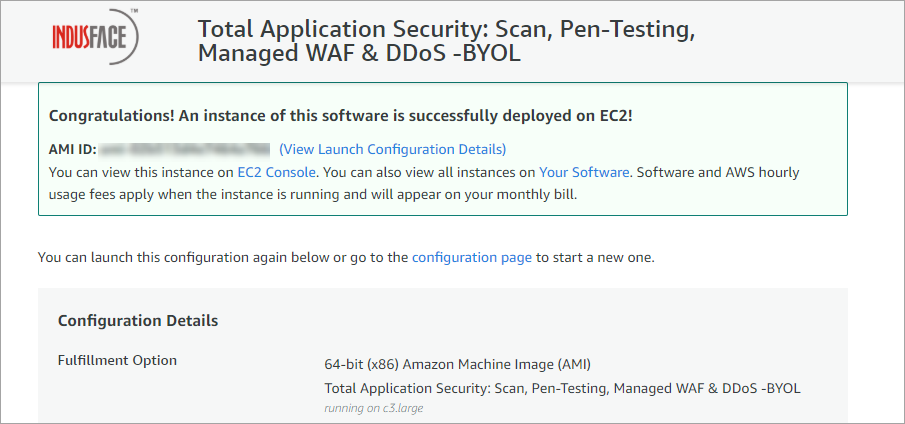Open the EC2 Console link
The image size is (905, 424).
[276, 172]
